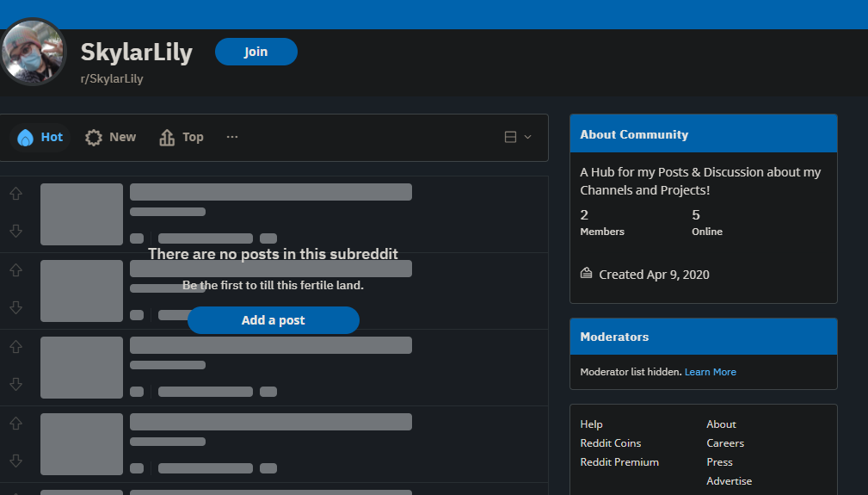Click the SkylarLily community title

[137, 53]
